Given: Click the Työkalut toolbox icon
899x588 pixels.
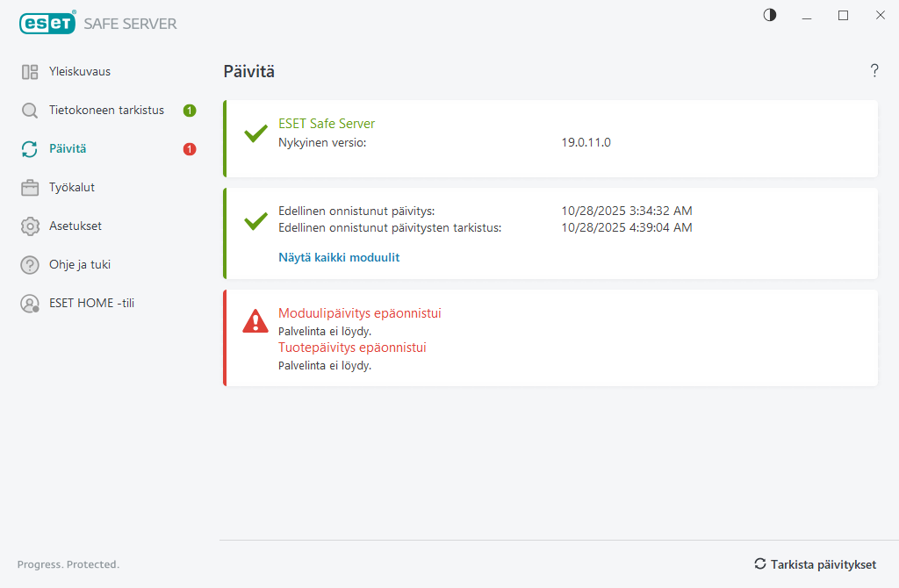Looking at the screenshot, I should tap(30, 188).
